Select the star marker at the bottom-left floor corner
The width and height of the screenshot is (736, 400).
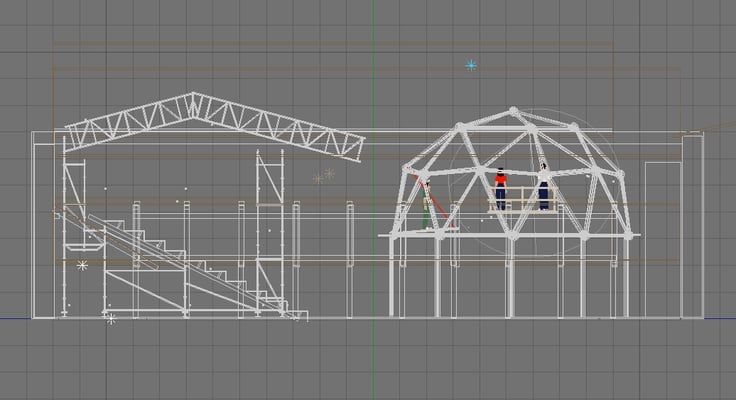click(x=110, y=318)
